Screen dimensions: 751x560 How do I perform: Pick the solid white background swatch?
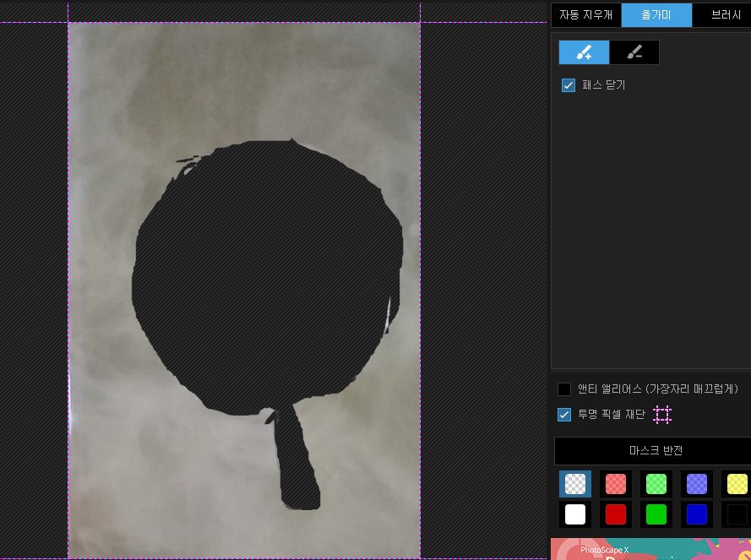[x=575, y=514]
